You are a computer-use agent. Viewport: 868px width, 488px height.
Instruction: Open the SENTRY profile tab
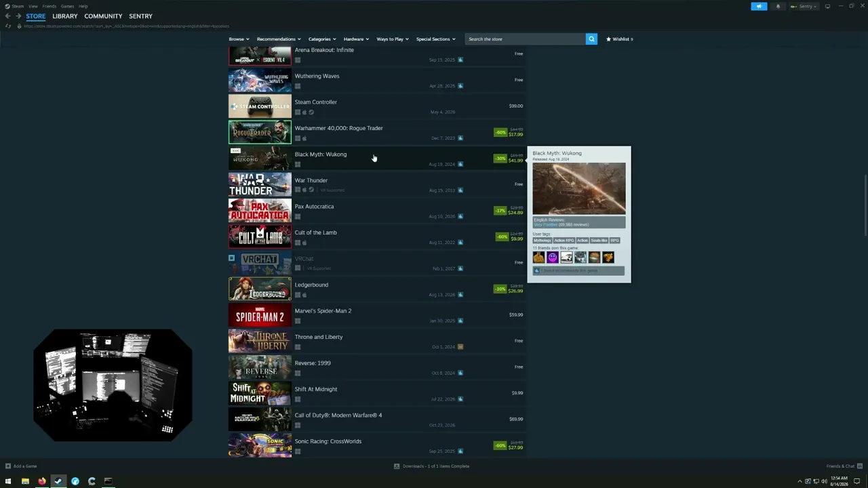[x=140, y=16]
